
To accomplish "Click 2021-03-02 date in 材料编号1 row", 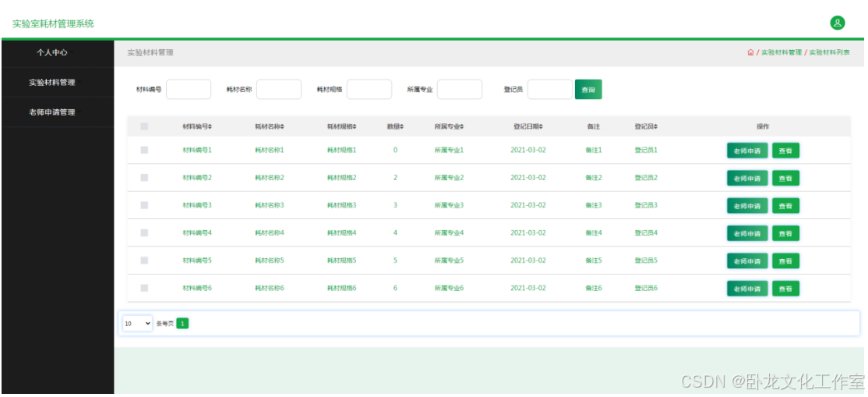I will (528, 151).
